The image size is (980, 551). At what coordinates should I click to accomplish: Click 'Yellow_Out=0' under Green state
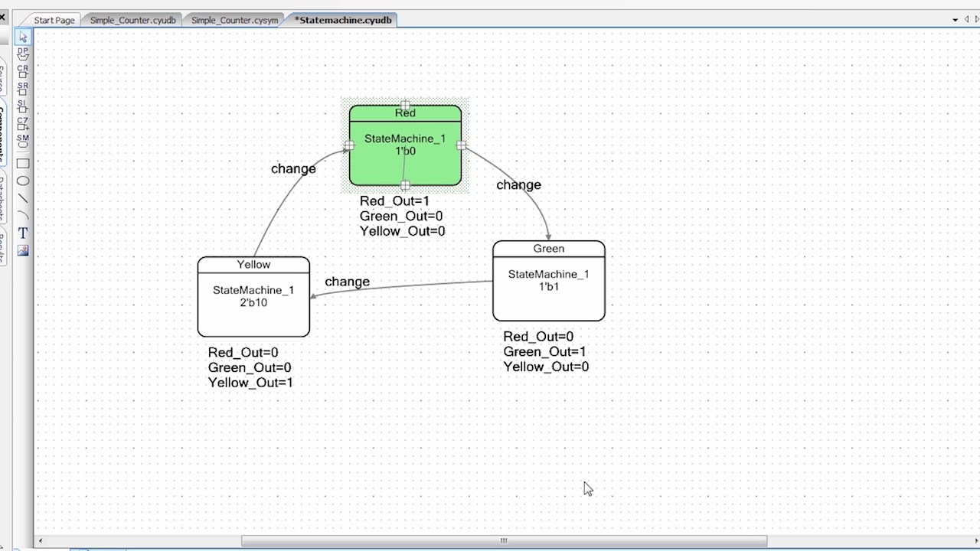(546, 367)
